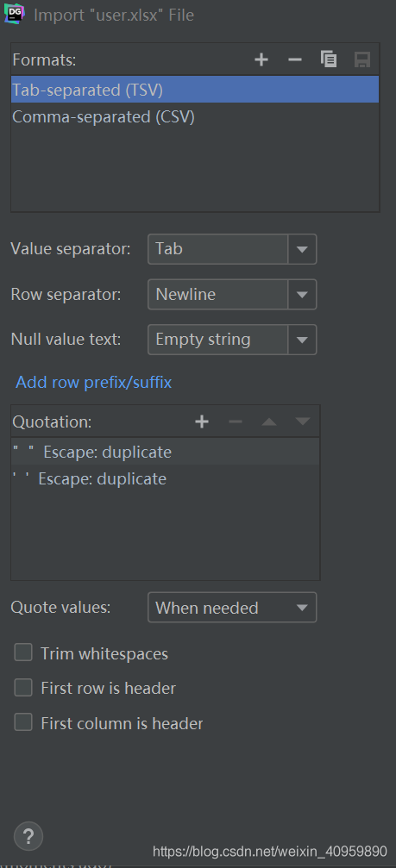The height and width of the screenshot is (868, 396).
Task: Select Tab-separated (TSV) format
Action: (x=195, y=89)
